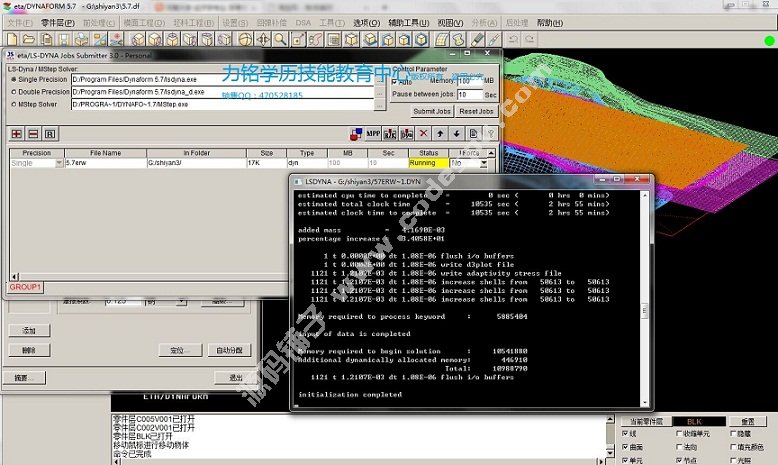This screenshot has height=465, width=778.
Task: Click the Reset Jobs button
Action: pos(476,111)
